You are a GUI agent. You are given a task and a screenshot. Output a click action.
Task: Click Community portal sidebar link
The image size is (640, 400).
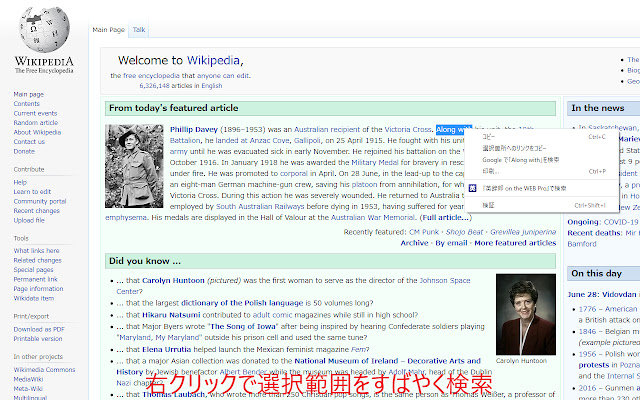[41, 201]
